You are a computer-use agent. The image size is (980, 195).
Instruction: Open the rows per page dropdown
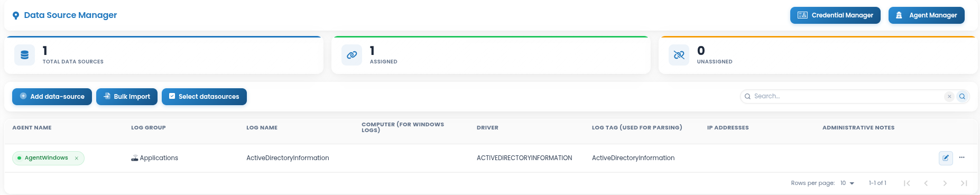847,183
